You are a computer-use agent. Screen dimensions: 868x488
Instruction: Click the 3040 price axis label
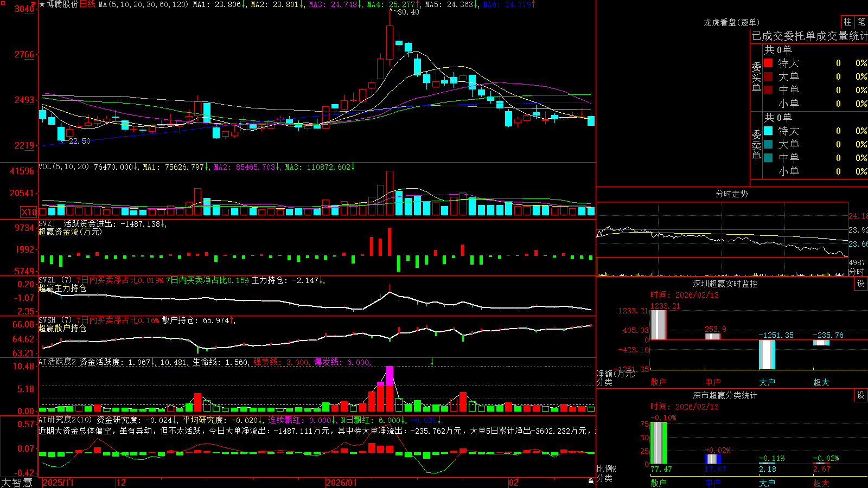[24, 9]
